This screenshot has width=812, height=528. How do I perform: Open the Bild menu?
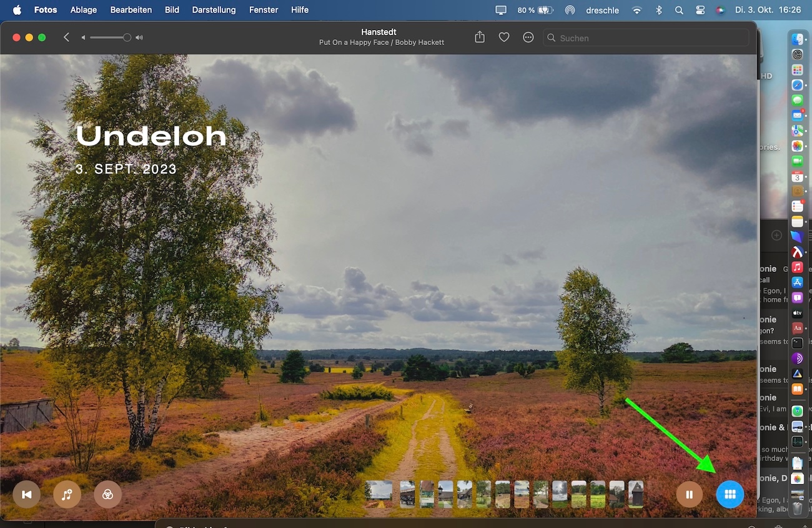(172, 10)
